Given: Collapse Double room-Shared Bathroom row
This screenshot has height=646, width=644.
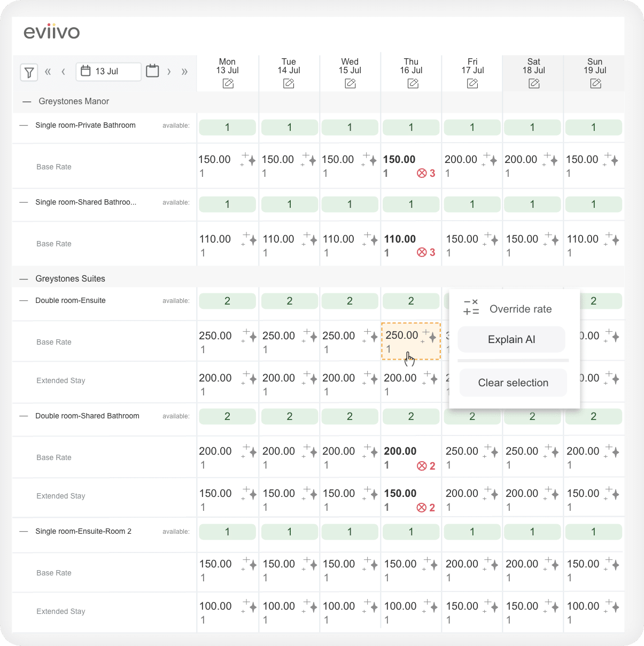Looking at the screenshot, I should pos(24,416).
